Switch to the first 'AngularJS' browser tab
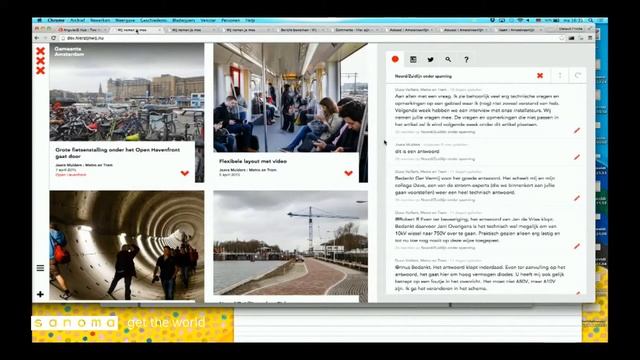The width and height of the screenshot is (640, 360). click(82, 30)
